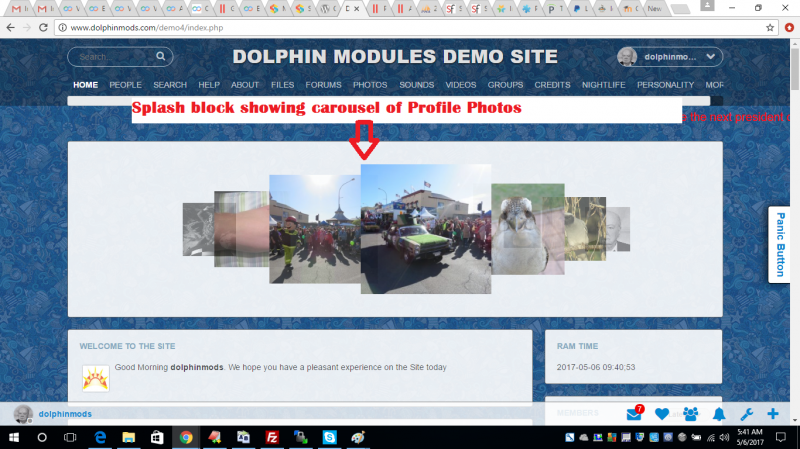Open File Explorer from the taskbar
Screen dimensions: 800x449
[x=129, y=437]
